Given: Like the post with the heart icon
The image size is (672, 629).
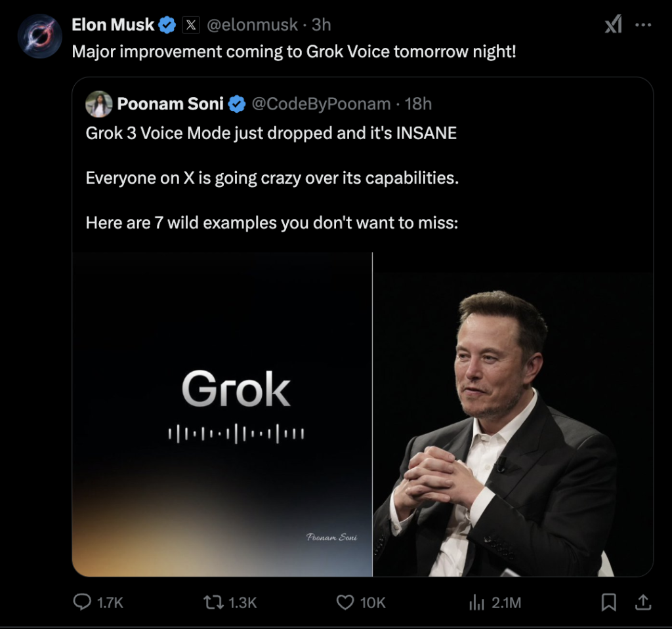Looking at the screenshot, I should pyautogui.click(x=345, y=602).
